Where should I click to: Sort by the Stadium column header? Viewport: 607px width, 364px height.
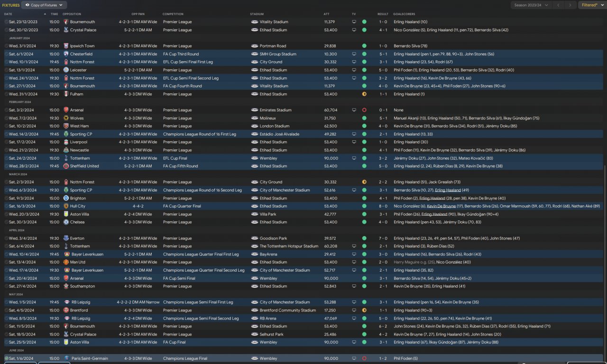(257, 14)
